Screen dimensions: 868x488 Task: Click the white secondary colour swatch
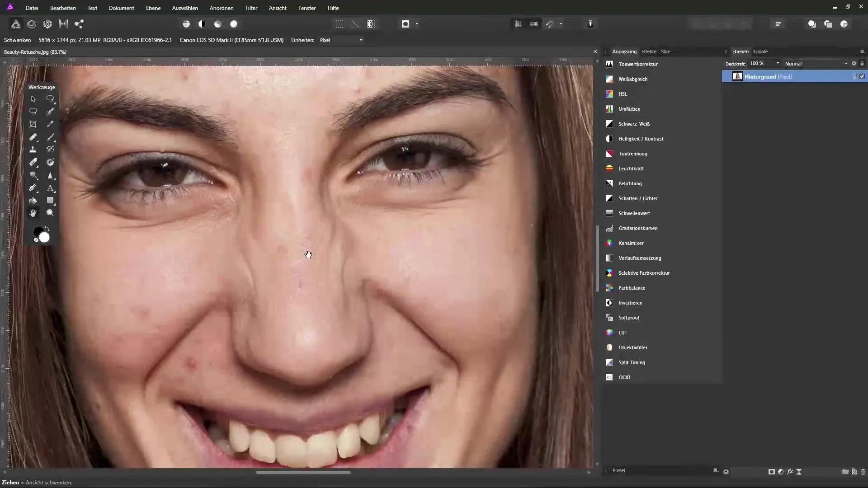44,238
